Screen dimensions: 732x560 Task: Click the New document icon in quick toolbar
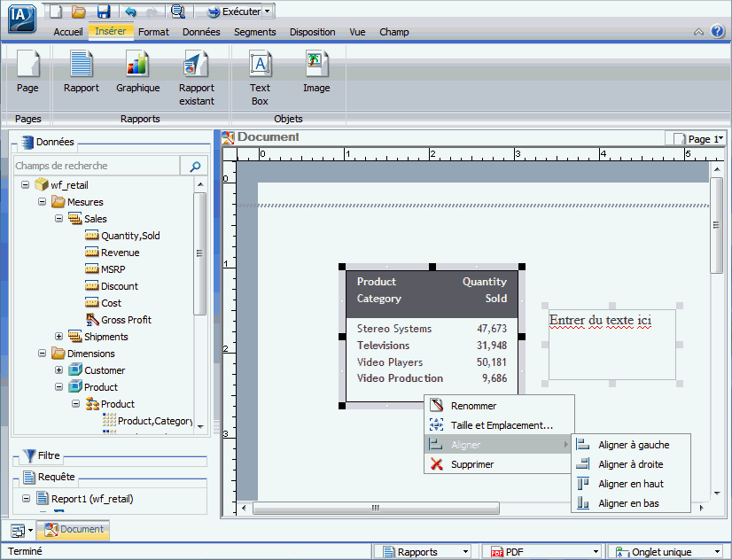coord(56,12)
